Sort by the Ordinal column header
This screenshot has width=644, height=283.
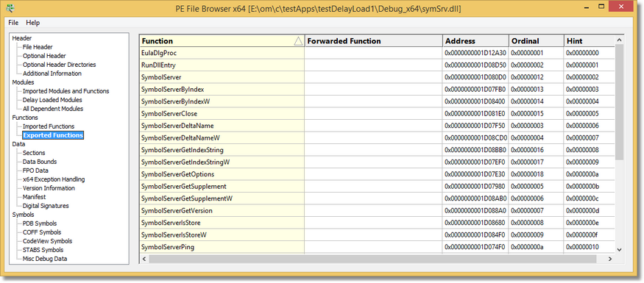[x=537, y=41]
